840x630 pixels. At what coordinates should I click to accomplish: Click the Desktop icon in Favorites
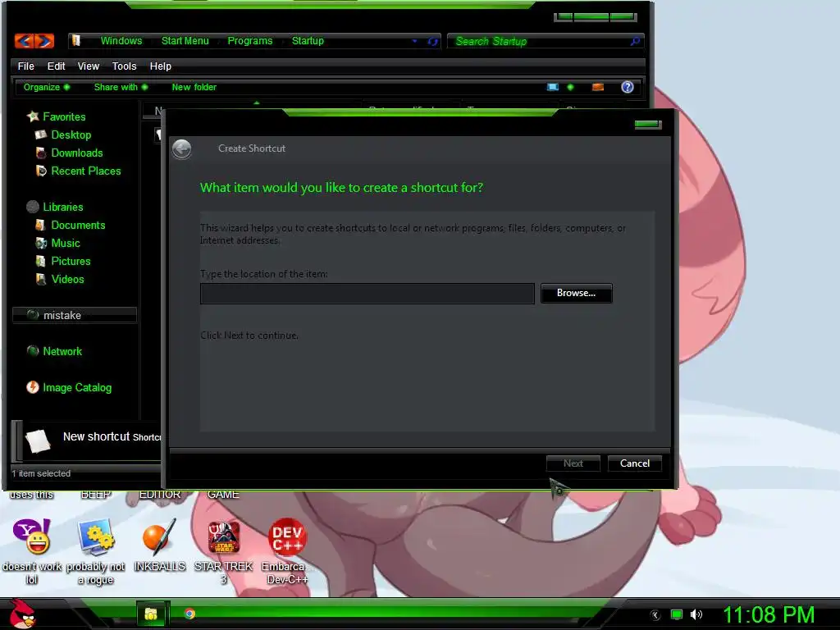pos(41,135)
